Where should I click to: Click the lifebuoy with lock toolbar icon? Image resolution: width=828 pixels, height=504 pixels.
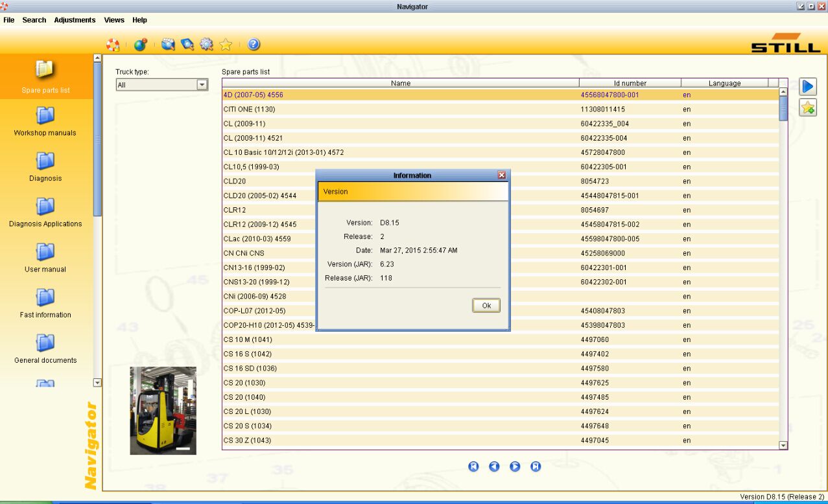click(113, 45)
